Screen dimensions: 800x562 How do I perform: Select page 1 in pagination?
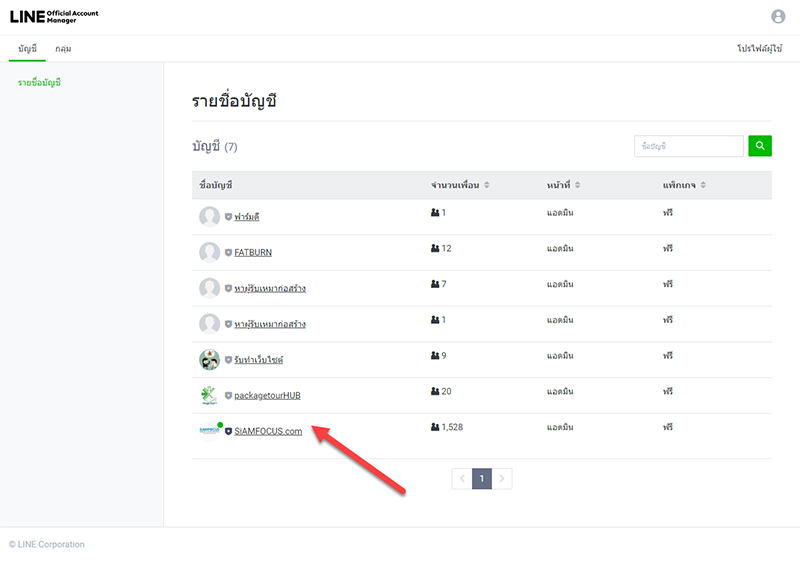pos(482,479)
